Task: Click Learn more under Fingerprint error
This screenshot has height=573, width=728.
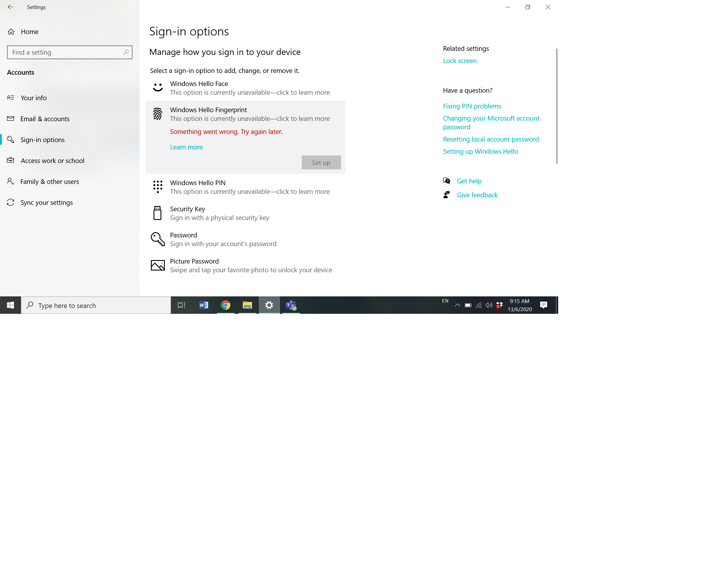Action: pyautogui.click(x=186, y=147)
